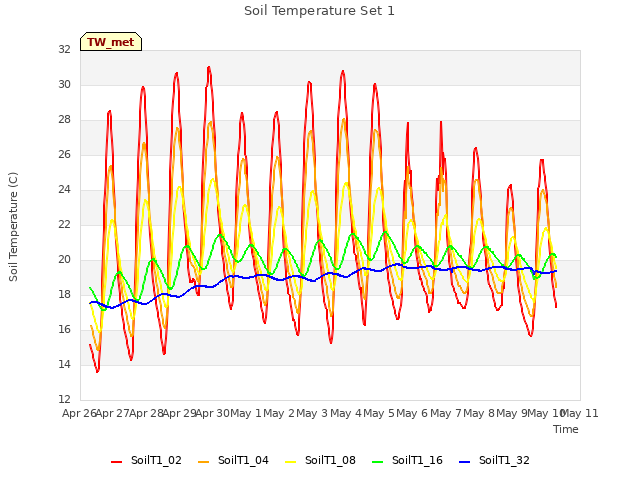Viewport: 640px width, 480px height.
Task: Click the May 1 date tick label
Action: point(246,413)
